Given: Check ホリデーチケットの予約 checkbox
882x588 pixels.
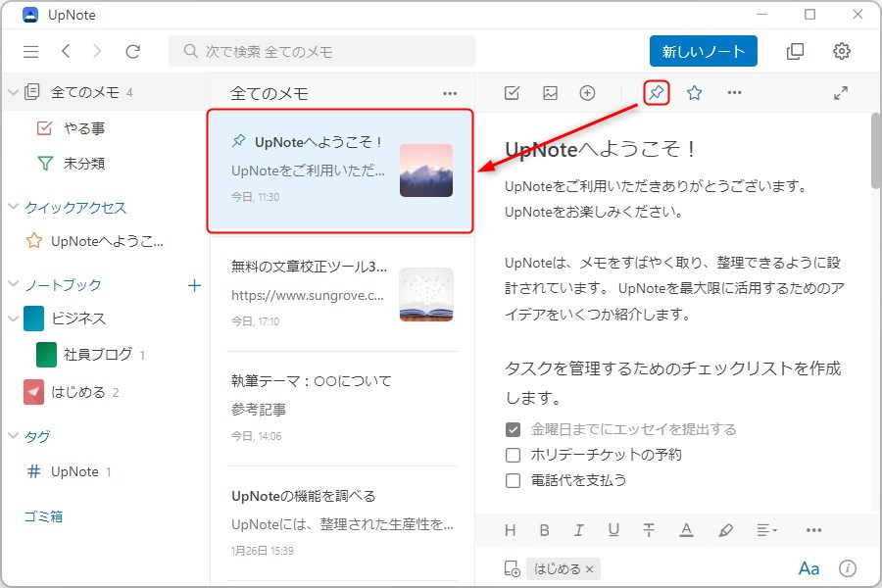Looking at the screenshot, I should pyautogui.click(x=513, y=455).
